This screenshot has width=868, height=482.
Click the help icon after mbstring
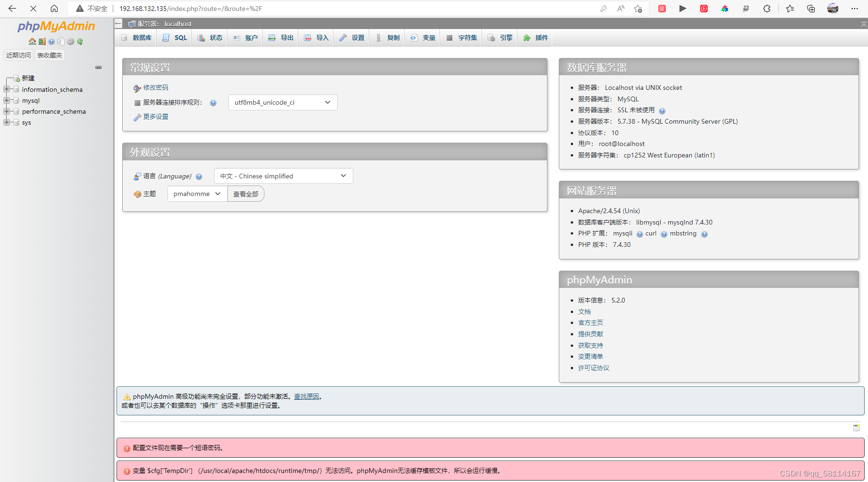pyautogui.click(x=704, y=234)
